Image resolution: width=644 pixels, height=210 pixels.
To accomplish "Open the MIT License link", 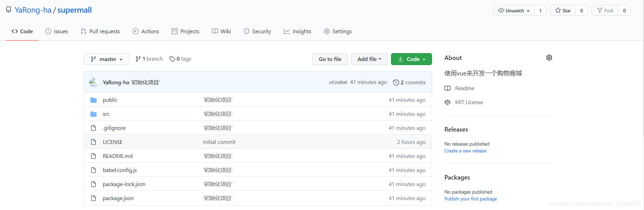I will [469, 102].
